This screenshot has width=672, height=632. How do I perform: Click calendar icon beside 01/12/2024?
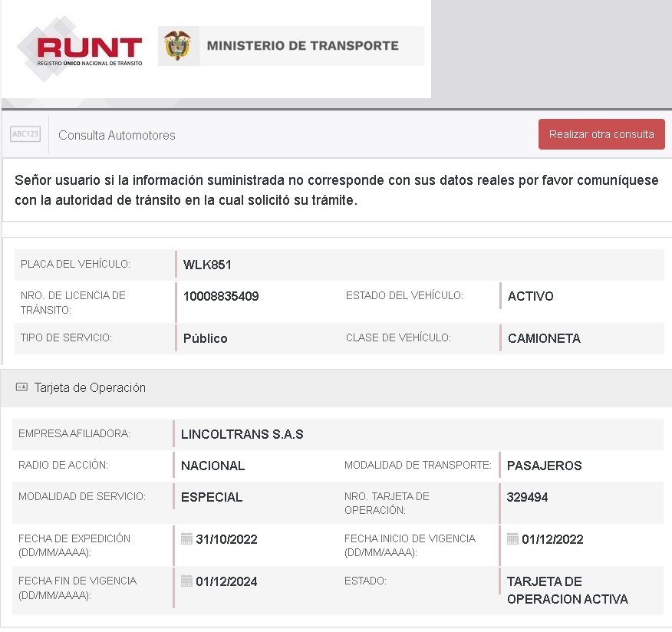point(186,581)
